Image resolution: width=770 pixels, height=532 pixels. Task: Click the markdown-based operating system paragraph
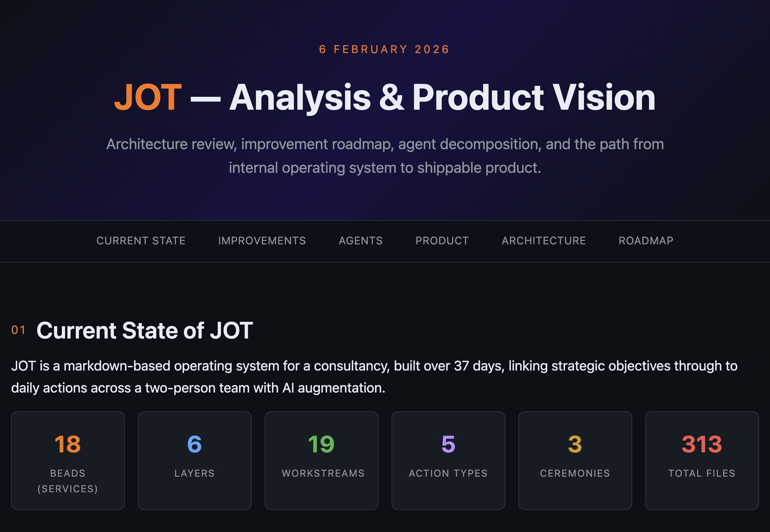374,376
